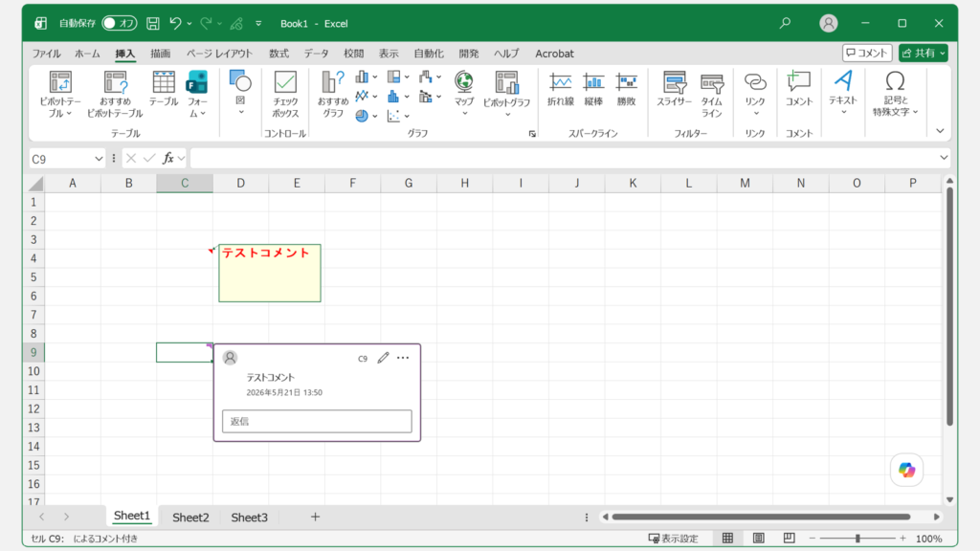Switch to Page Break Preview icon
Screen dimensions: 980x551
pos(790,538)
